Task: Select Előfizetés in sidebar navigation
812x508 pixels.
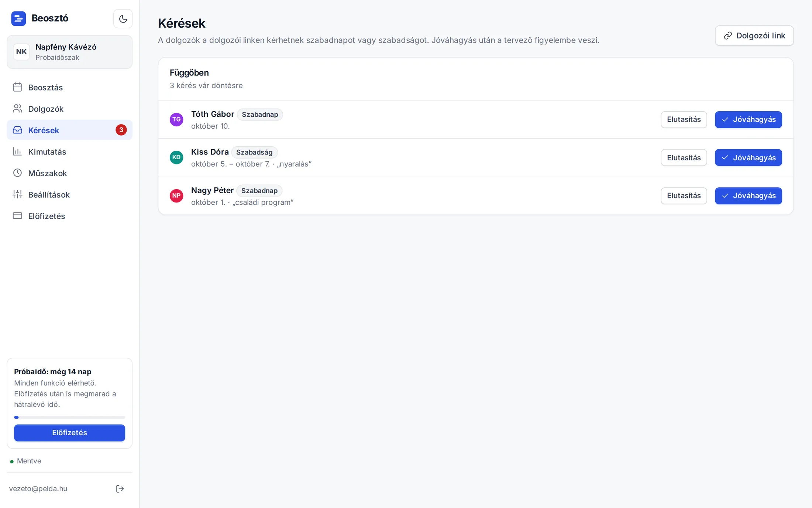Action: pos(69,216)
